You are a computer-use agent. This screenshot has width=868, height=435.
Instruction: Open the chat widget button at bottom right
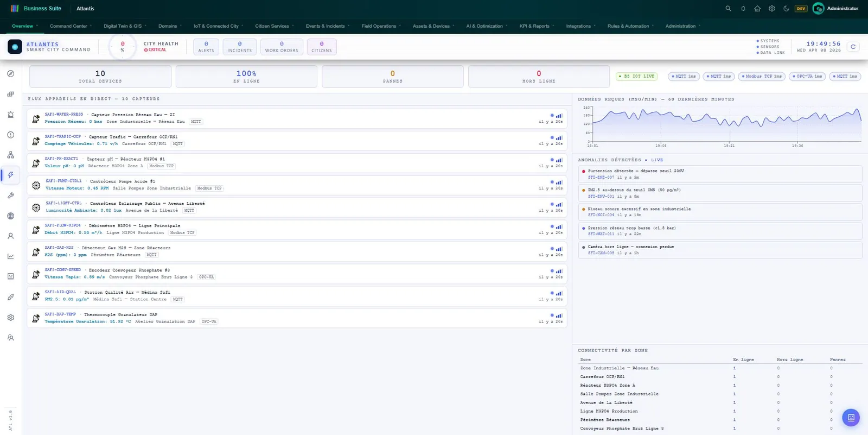[851, 418]
